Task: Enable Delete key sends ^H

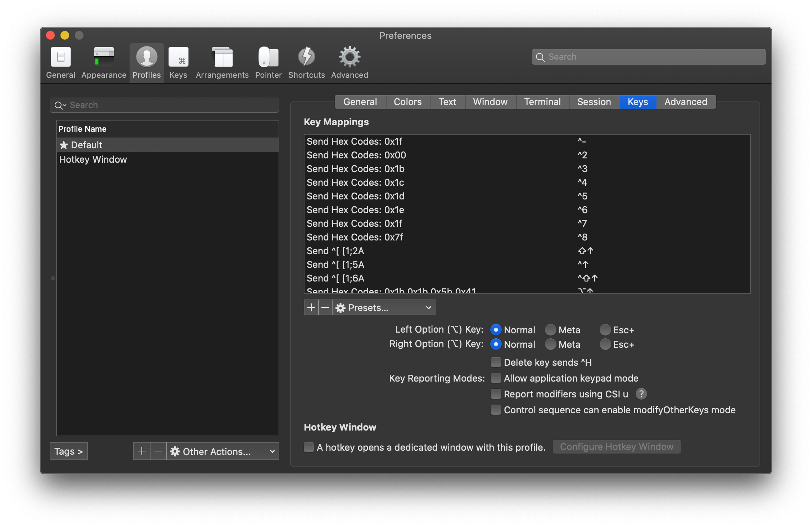Action: click(x=496, y=362)
